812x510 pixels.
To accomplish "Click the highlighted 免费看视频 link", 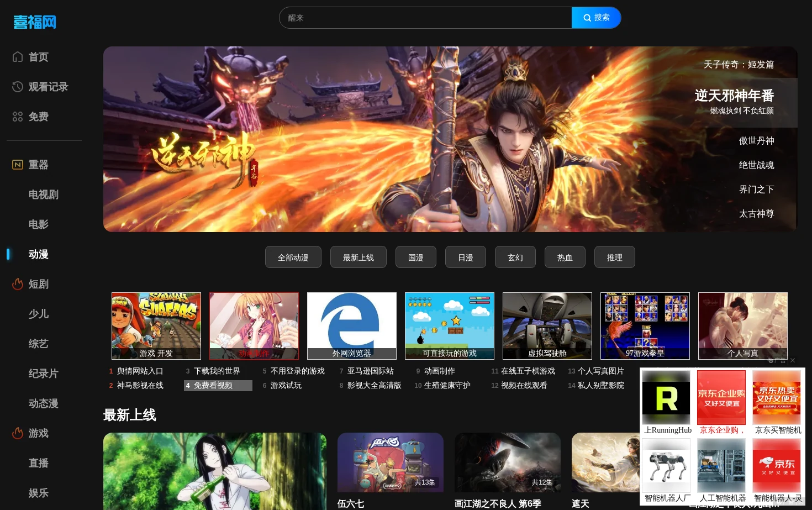I will click(213, 386).
